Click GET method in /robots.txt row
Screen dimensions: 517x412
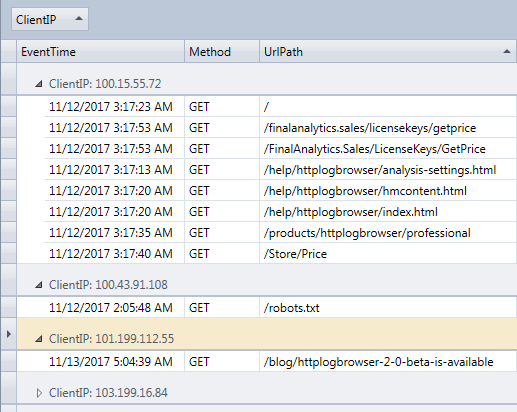222,308
